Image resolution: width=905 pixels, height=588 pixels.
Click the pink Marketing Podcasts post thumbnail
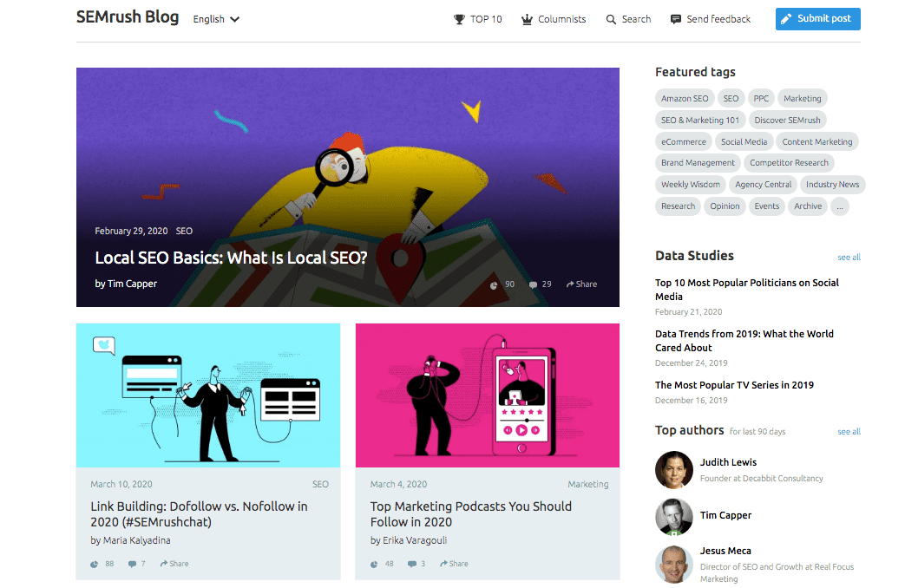tap(487, 395)
